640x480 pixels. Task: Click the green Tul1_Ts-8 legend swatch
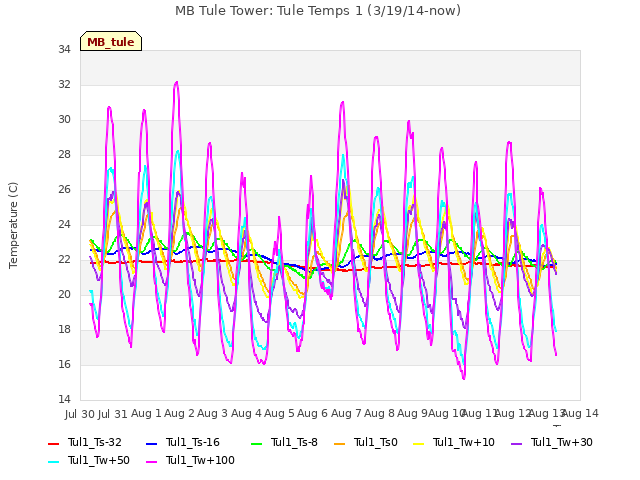257,444
